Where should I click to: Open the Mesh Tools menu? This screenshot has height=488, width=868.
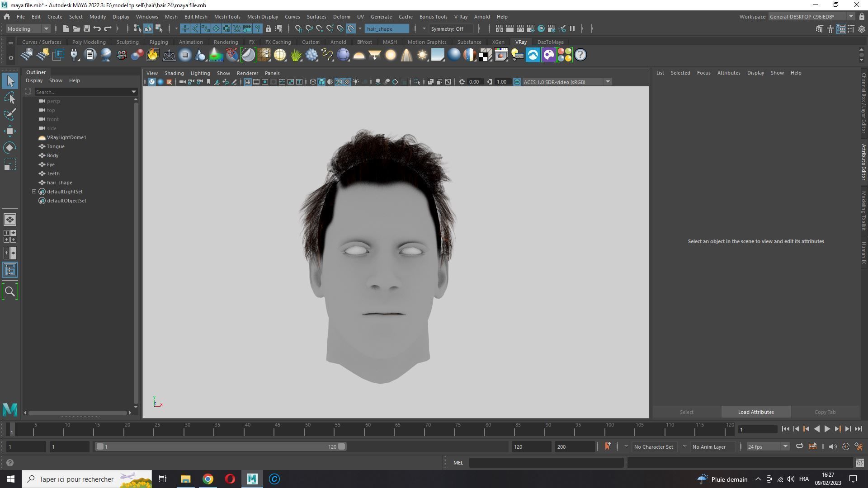[x=227, y=17]
